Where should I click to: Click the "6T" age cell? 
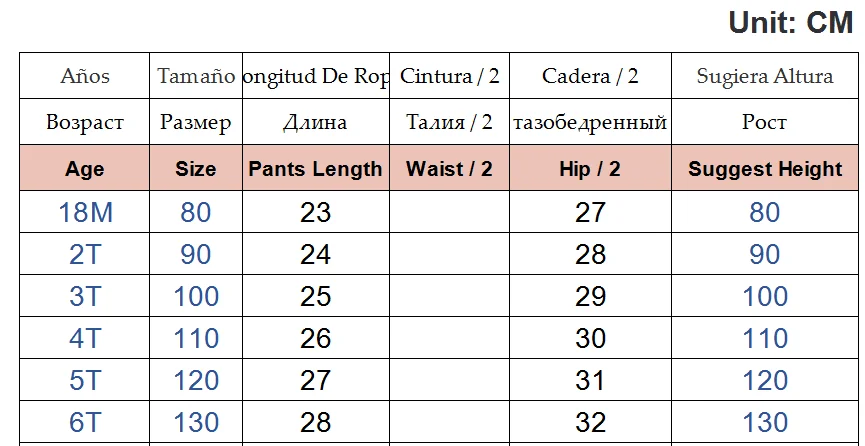[85, 423]
